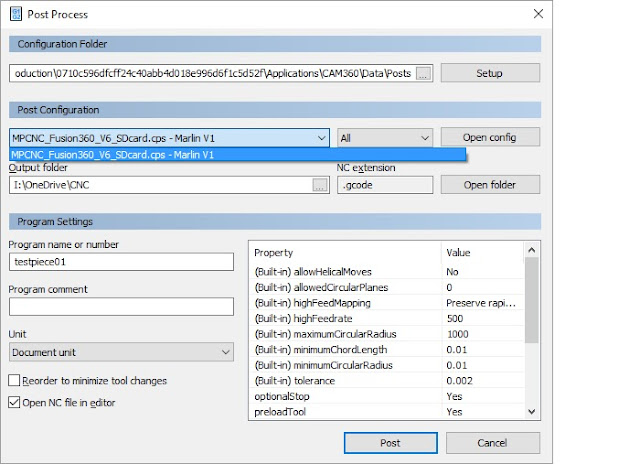Select the minimumCircularRadius property row
This screenshot has height=464, width=640.
pos(388,365)
